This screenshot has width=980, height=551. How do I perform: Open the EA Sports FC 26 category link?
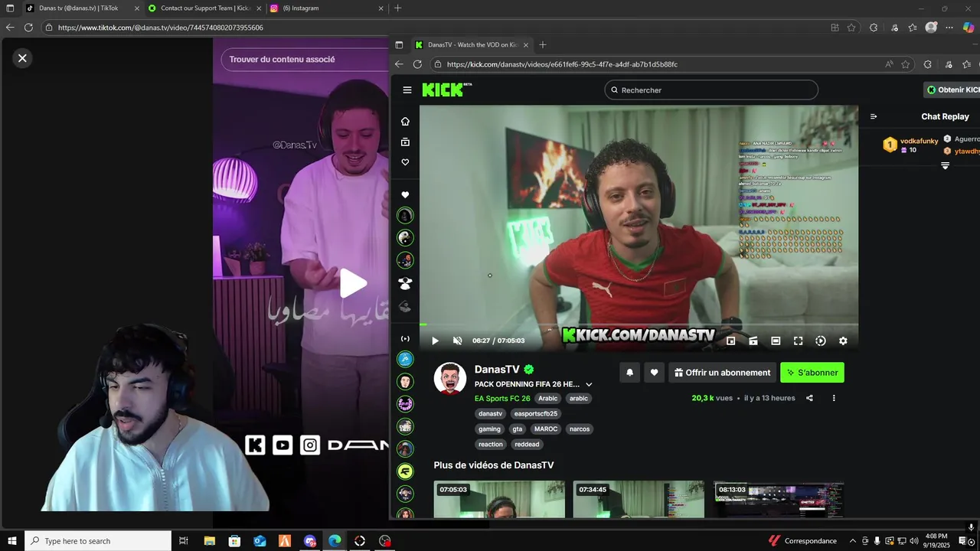tap(502, 399)
